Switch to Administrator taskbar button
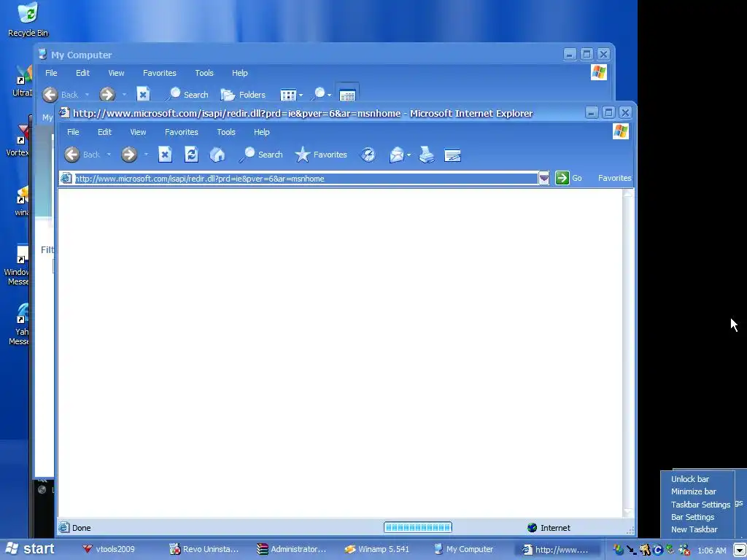Viewport: 747px width, 560px height. 292,549
